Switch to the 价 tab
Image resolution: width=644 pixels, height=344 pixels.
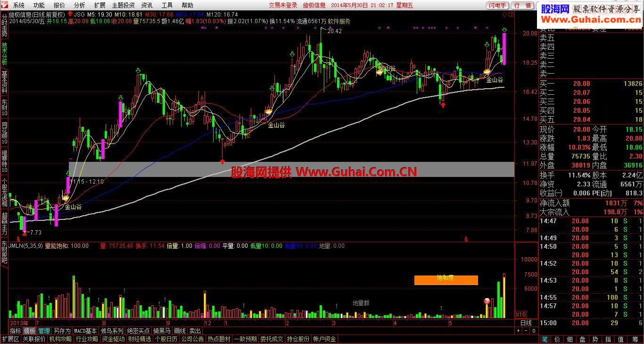point(557,339)
